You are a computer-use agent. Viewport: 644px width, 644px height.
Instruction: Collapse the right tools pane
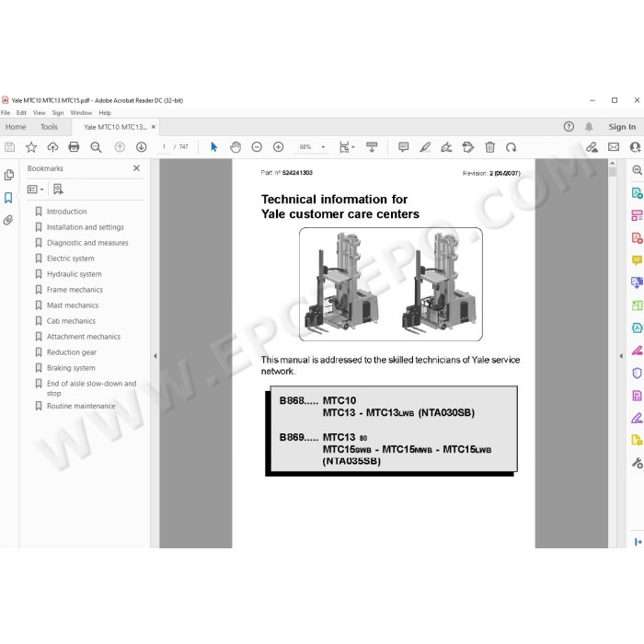[x=621, y=356]
